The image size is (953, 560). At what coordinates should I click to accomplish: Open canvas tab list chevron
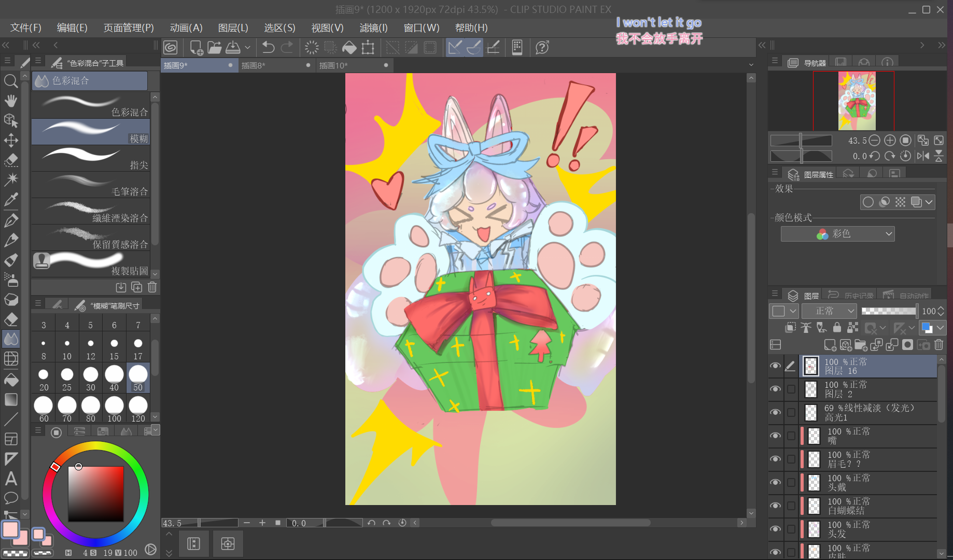tap(751, 65)
